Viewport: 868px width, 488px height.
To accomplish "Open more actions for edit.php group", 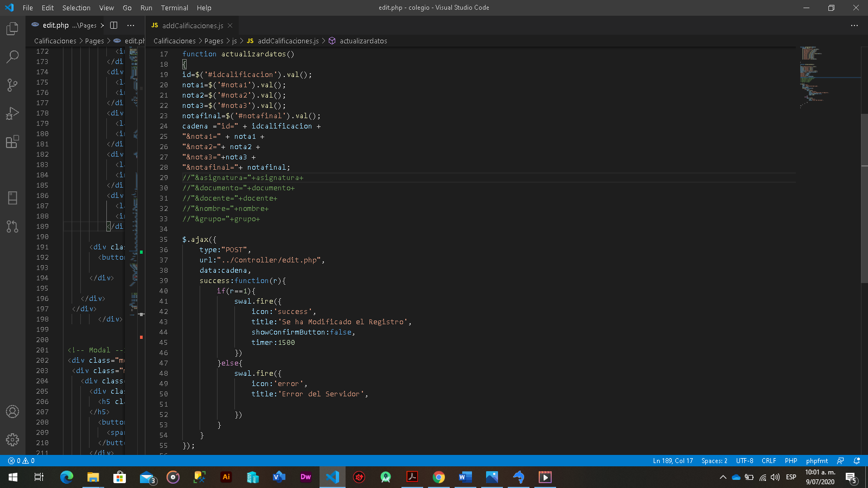I will coord(131,25).
